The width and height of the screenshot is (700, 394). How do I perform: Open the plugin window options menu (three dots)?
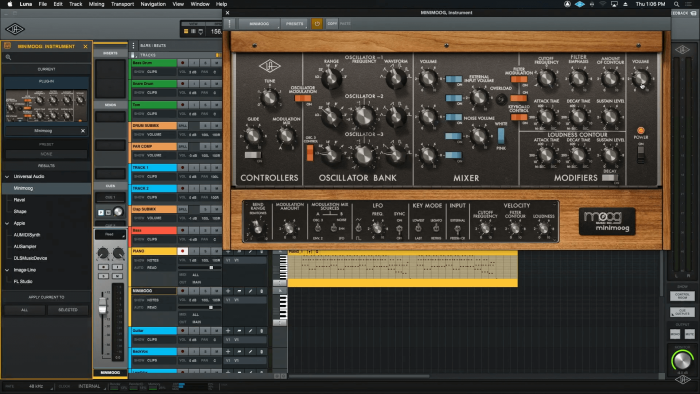click(x=229, y=24)
